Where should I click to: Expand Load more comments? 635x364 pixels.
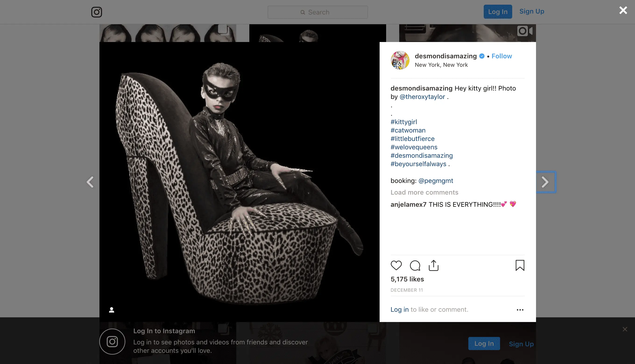[x=424, y=192]
